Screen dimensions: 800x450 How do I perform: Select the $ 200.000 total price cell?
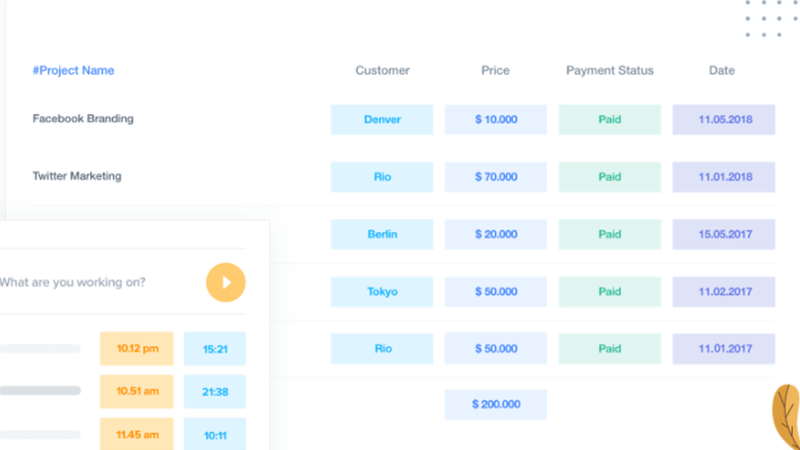point(495,404)
